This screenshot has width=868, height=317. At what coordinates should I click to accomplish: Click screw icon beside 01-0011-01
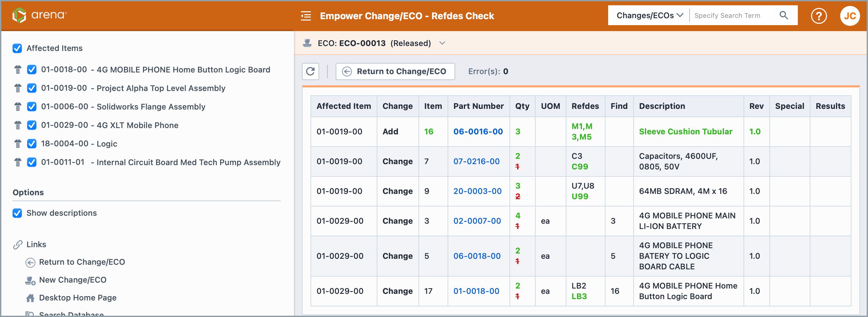[x=18, y=162]
